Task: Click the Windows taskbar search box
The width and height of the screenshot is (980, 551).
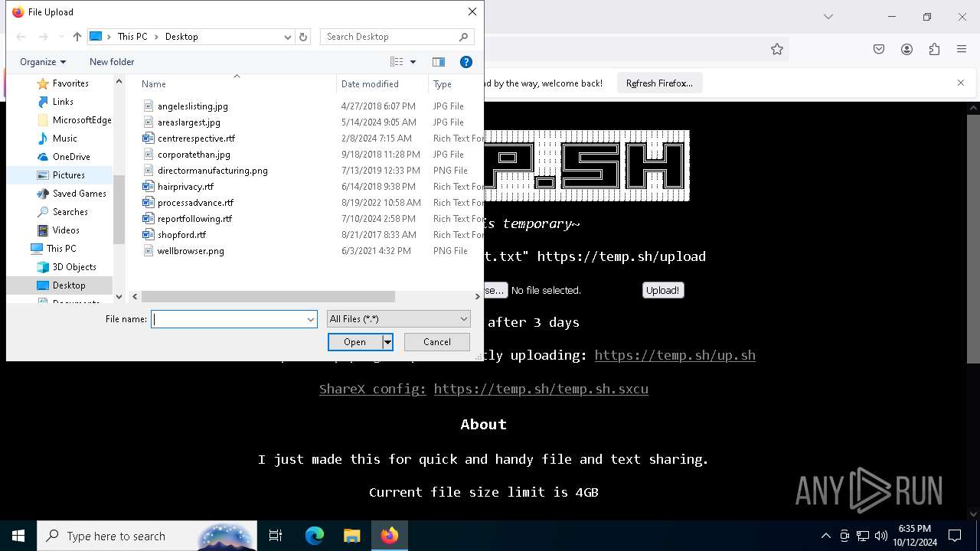Action: (x=147, y=536)
